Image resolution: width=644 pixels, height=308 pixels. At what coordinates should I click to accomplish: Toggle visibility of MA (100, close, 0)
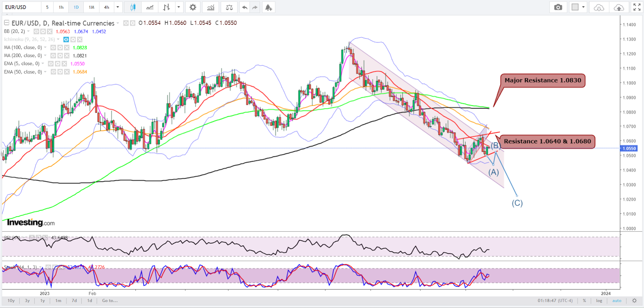[x=53, y=47]
